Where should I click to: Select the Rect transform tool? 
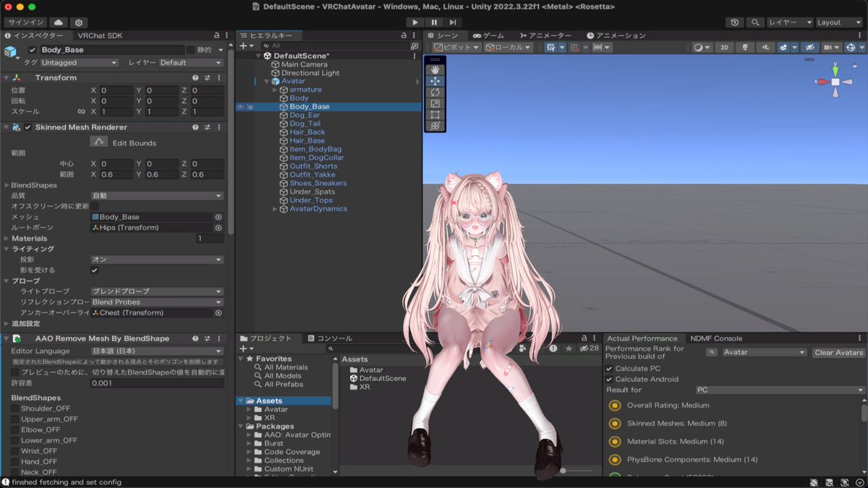pos(435,114)
